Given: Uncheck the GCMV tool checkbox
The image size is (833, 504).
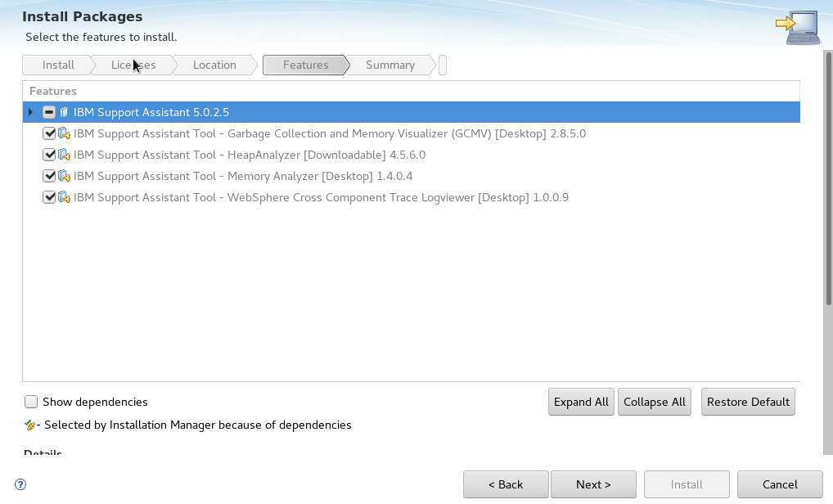Looking at the screenshot, I should 49,133.
